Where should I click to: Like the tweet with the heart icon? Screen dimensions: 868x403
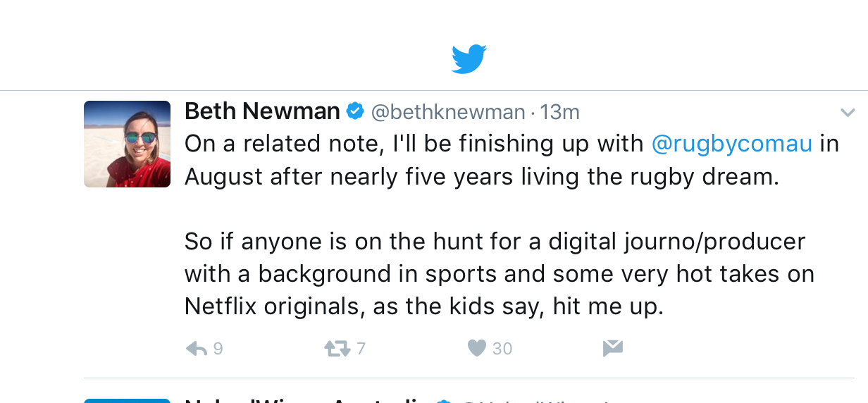coord(477,348)
